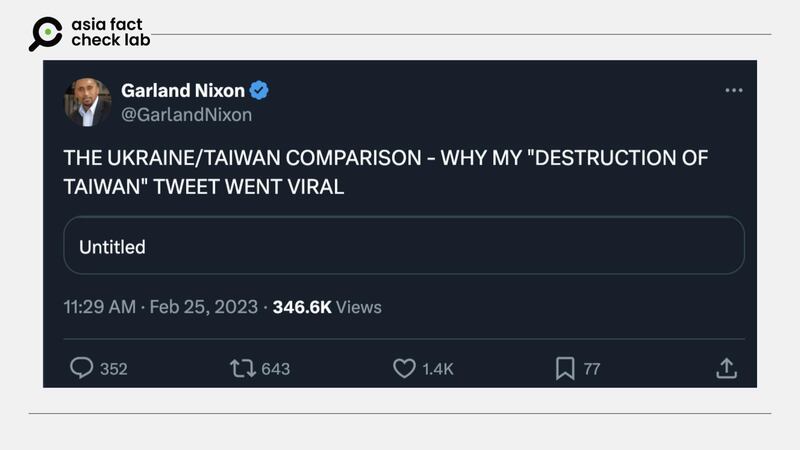Open the Untitled link card

coord(404,246)
